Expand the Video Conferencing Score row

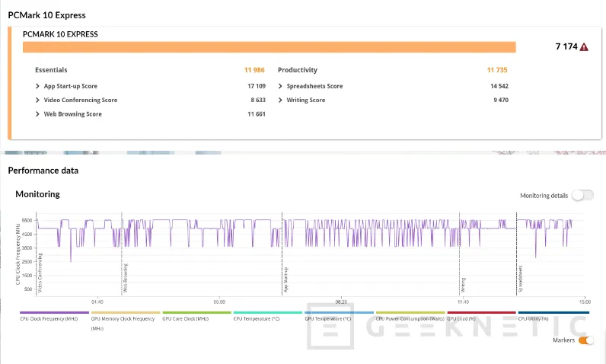37,100
